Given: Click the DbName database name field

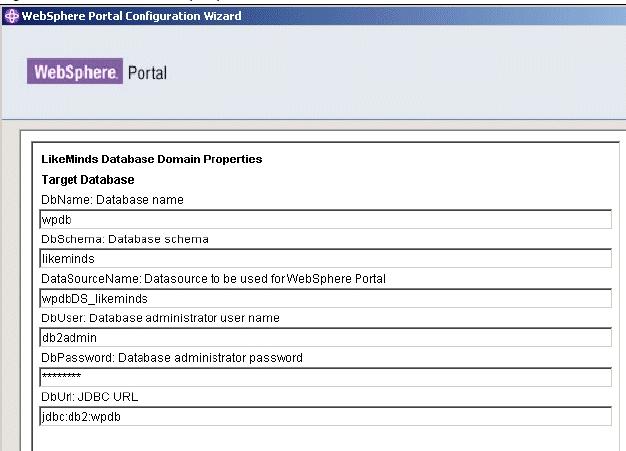Looking at the screenshot, I should pyautogui.click(x=325, y=219).
